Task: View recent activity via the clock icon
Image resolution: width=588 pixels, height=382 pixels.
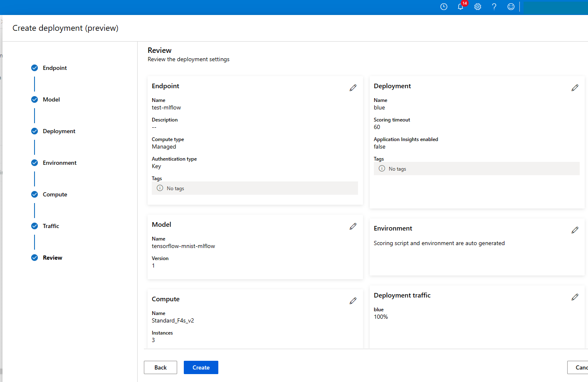Action: (443, 7)
